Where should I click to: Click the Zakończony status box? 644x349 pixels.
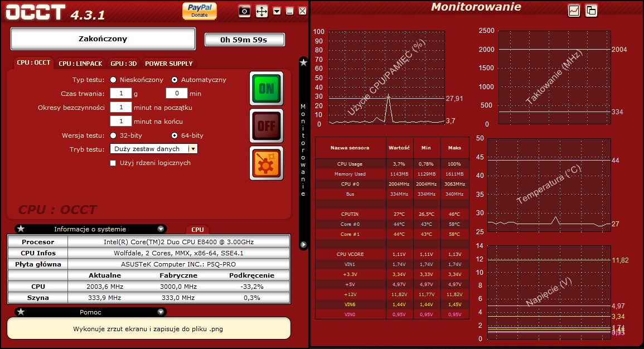tap(103, 39)
